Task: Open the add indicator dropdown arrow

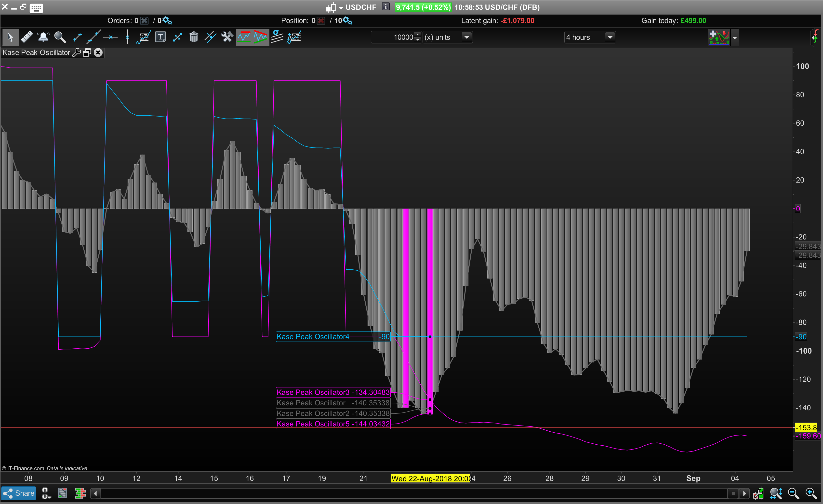Action: coord(734,38)
